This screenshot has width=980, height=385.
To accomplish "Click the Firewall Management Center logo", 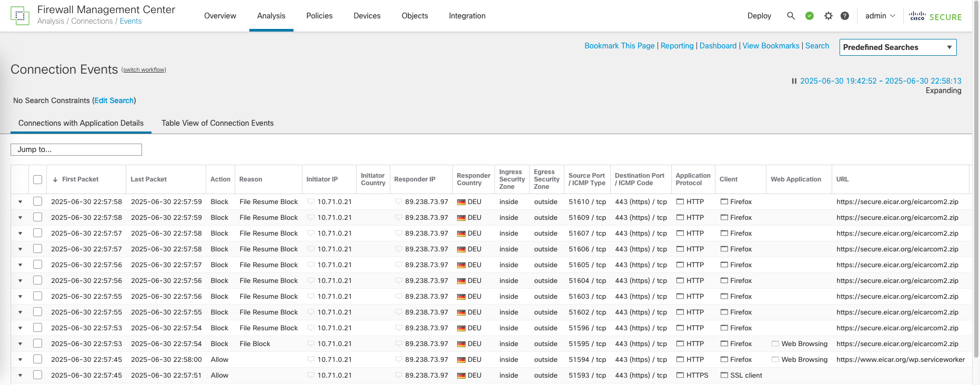I will (x=20, y=16).
